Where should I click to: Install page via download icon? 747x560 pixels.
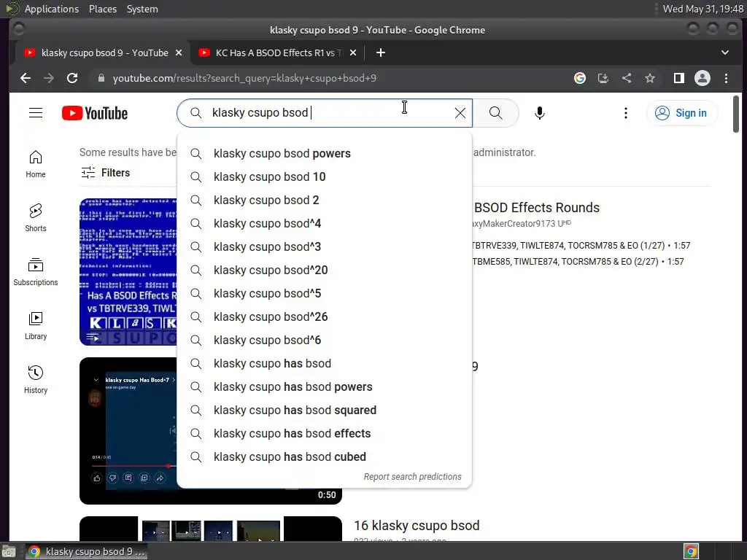[603, 78]
